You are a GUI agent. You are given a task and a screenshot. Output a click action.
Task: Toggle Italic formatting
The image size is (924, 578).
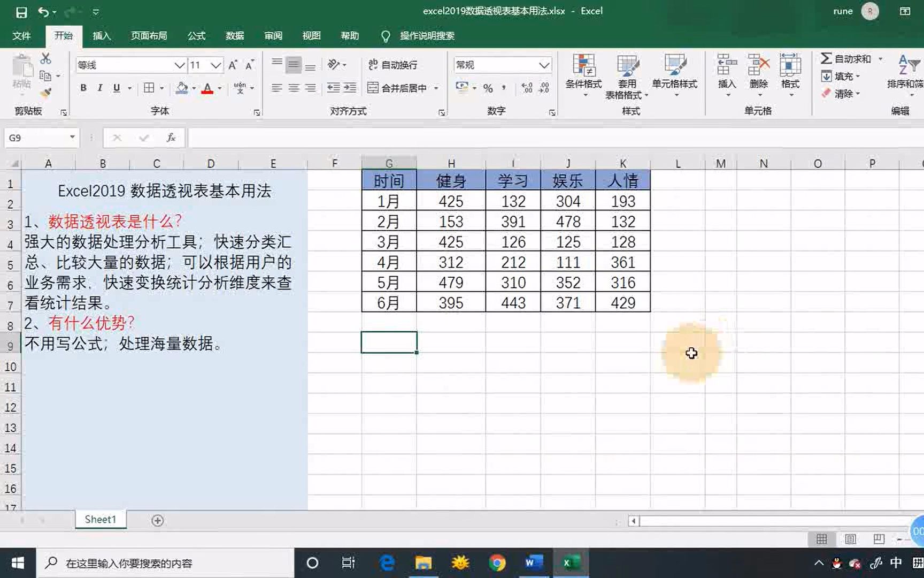click(100, 88)
